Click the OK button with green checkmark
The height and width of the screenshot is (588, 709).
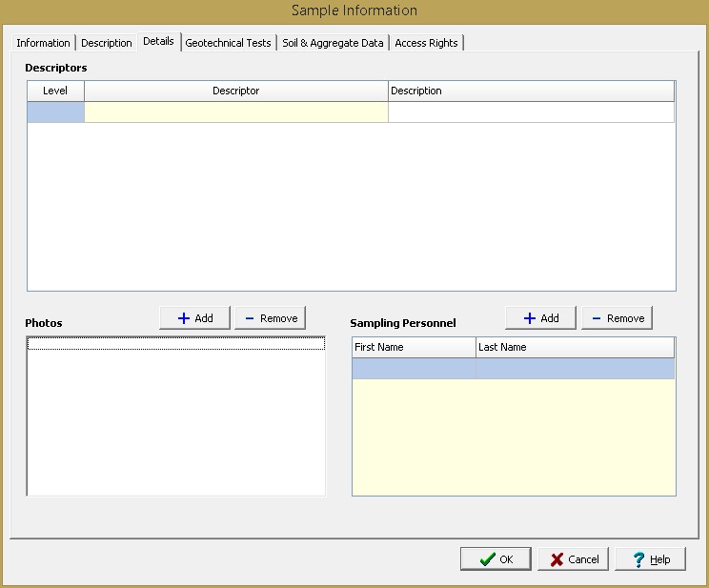pos(496,559)
